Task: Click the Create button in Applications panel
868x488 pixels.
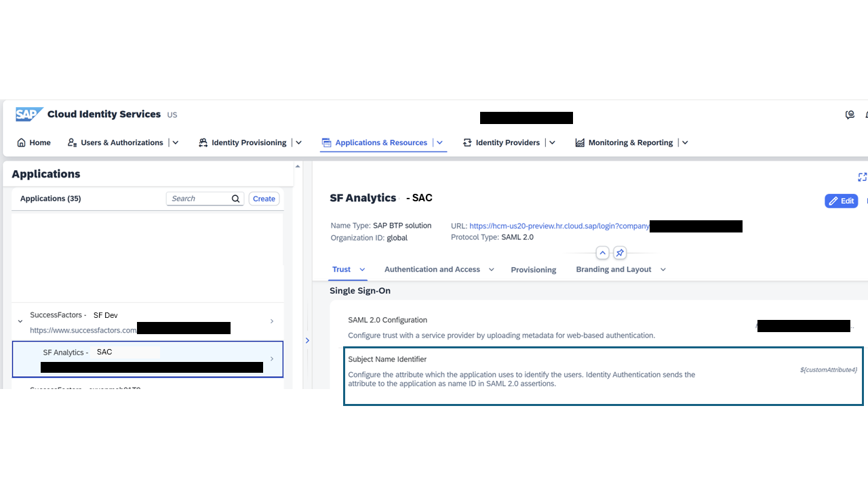Action: coord(264,199)
